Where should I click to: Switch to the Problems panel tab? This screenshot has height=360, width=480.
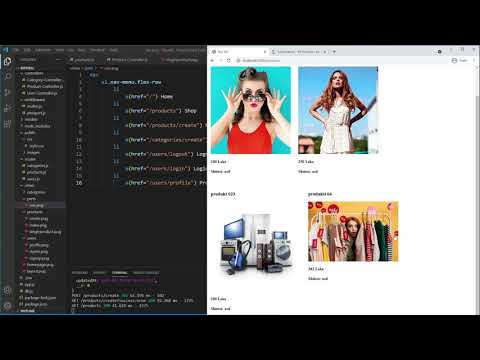(80, 273)
